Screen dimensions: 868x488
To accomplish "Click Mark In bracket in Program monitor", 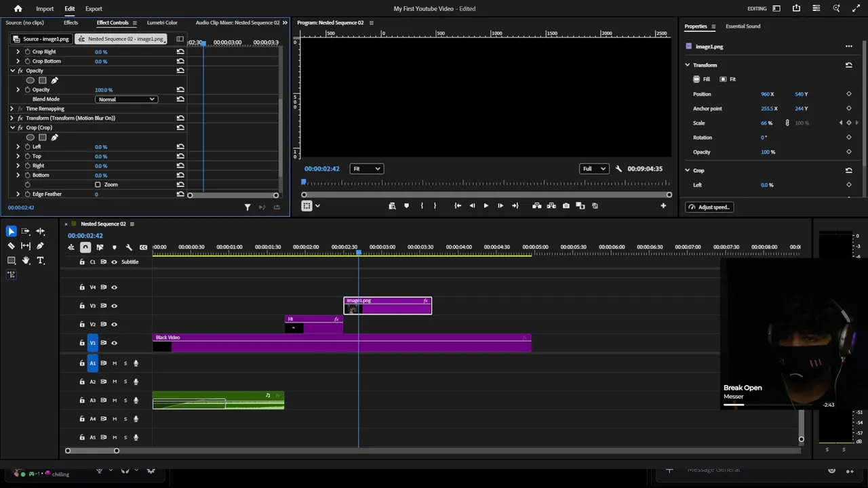I will 422,206.
